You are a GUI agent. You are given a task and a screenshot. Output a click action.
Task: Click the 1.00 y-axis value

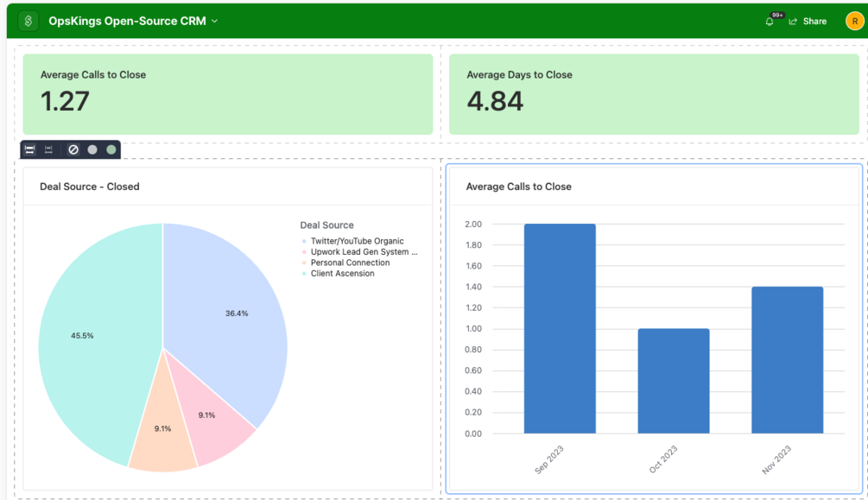click(x=473, y=329)
